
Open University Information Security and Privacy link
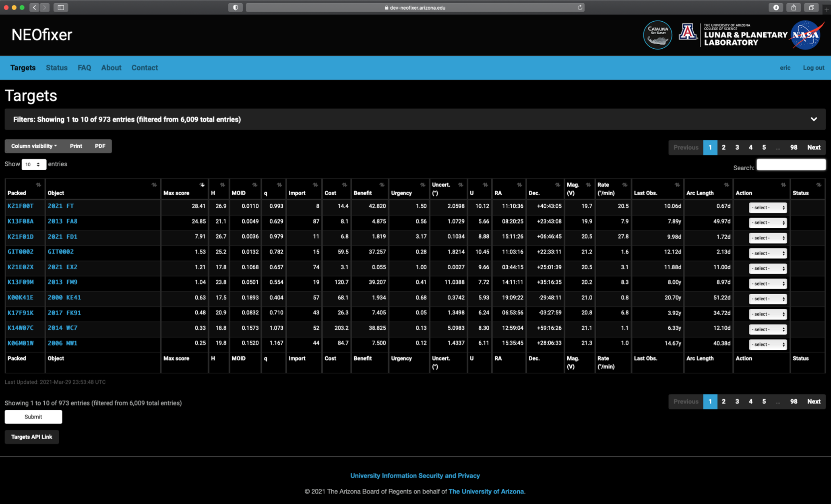[x=415, y=475]
